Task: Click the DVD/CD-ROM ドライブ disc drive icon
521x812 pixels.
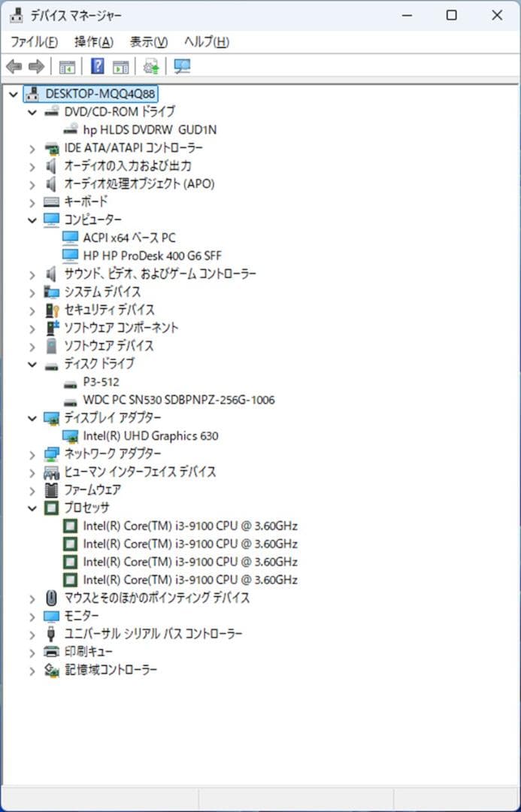Action: [51, 112]
